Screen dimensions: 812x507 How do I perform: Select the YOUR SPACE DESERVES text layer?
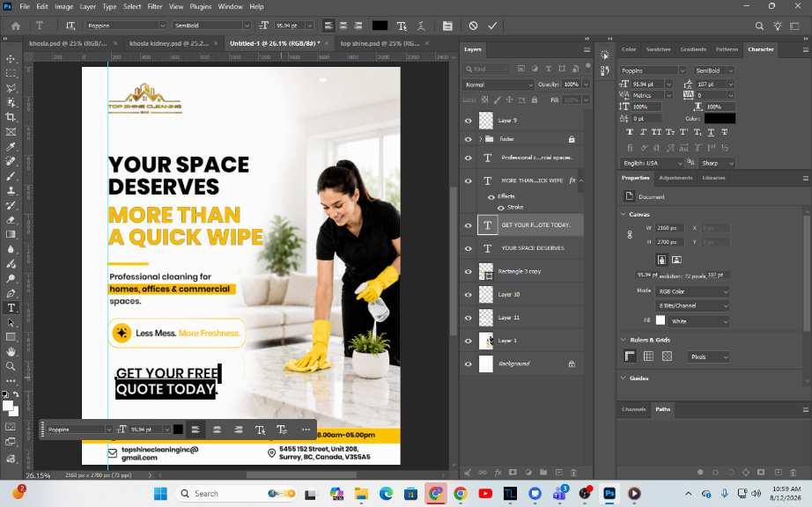[x=530, y=248]
